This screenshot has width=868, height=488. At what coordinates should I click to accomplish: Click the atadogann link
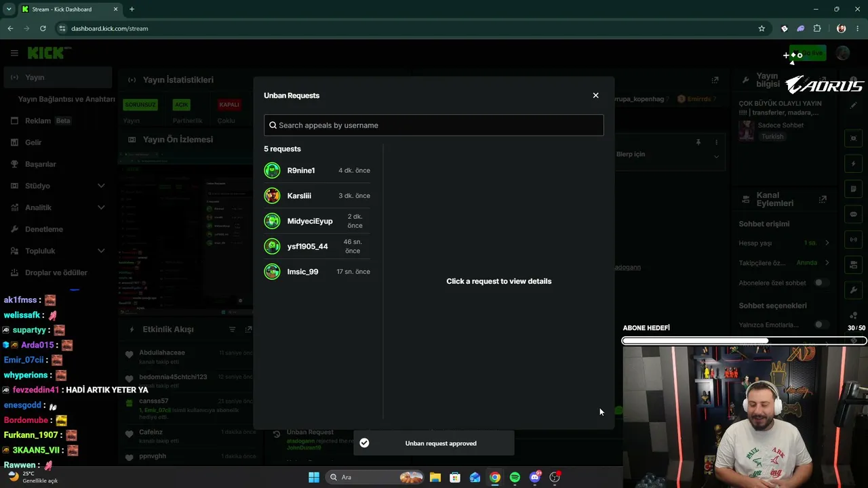627,267
